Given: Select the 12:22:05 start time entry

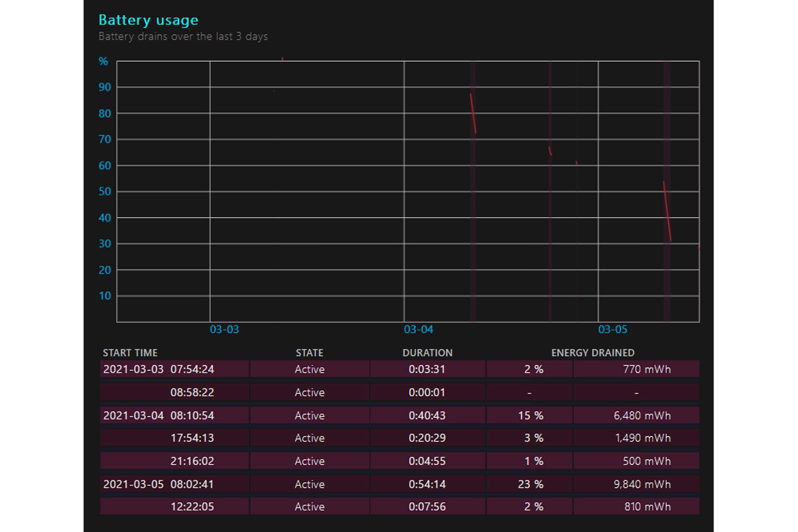Looking at the screenshot, I should coord(192,507).
